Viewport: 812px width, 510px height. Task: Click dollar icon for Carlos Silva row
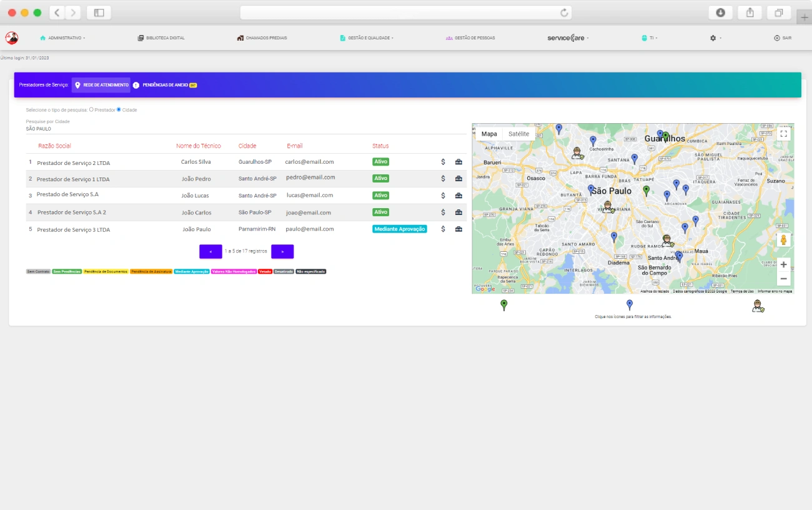443,162
